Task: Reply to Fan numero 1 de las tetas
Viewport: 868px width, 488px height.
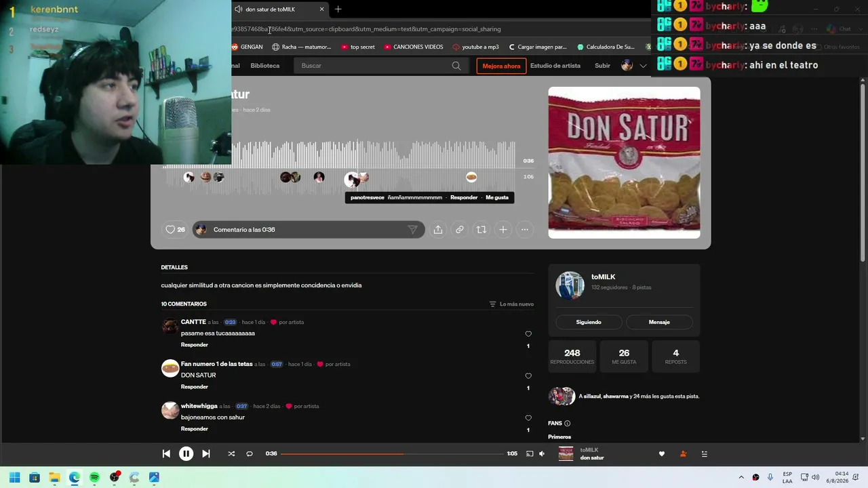Action: point(195,387)
